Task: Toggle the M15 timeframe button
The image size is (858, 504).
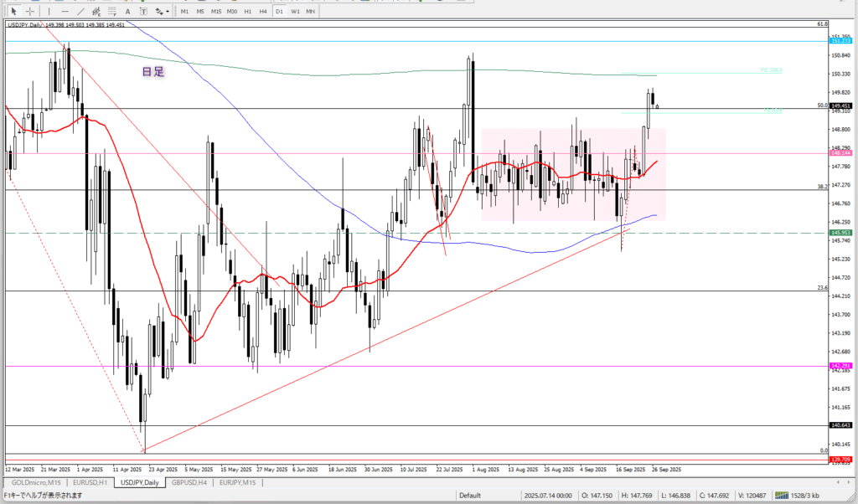Action: click(x=216, y=11)
